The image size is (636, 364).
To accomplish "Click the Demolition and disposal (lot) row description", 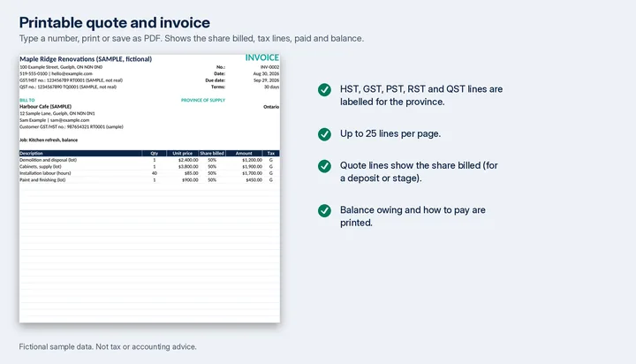I will tap(48, 160).
